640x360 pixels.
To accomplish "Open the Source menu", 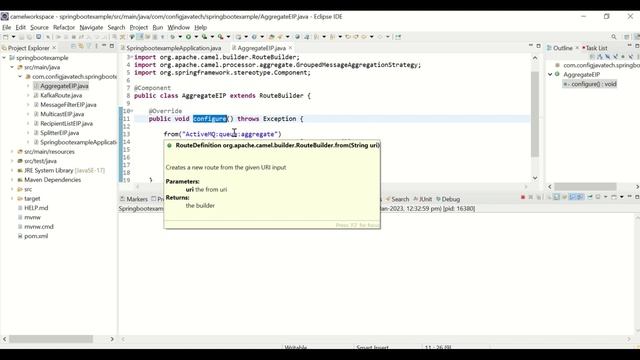I will (x=39, y=27).
